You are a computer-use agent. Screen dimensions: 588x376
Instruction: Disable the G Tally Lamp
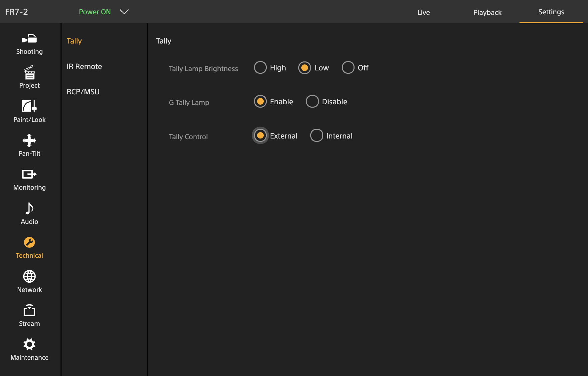(312, 101)
